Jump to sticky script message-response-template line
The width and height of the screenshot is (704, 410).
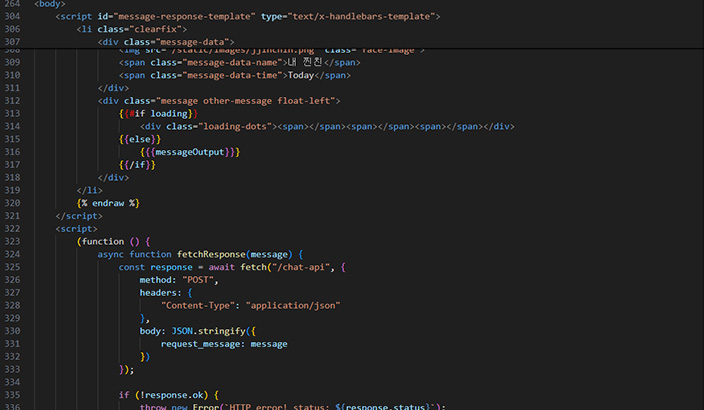tap(248, 17)
